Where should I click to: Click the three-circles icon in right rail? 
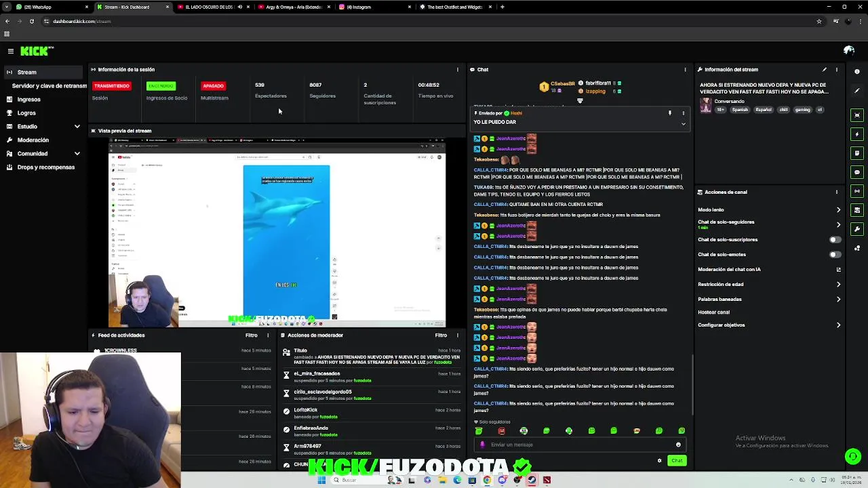(x=857, y=248)
